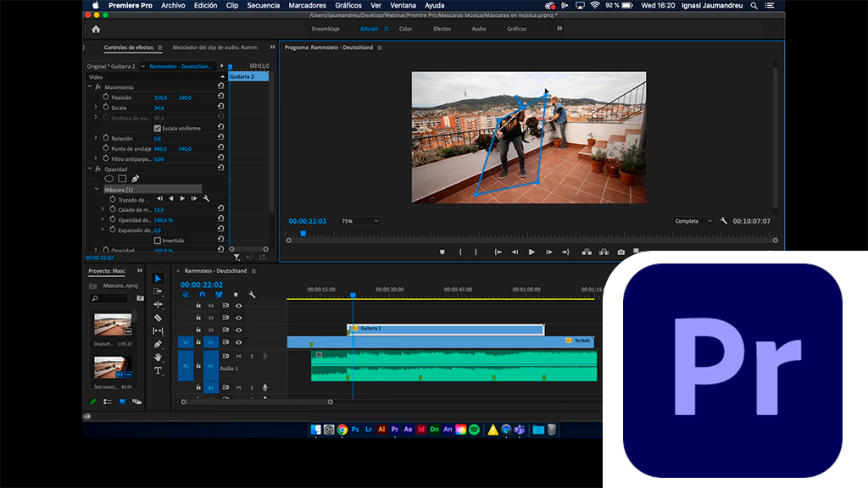This screenshot has width=868, height=488.
Task: Switch to the Color workspace tab
Action: [x=405, y=29]
